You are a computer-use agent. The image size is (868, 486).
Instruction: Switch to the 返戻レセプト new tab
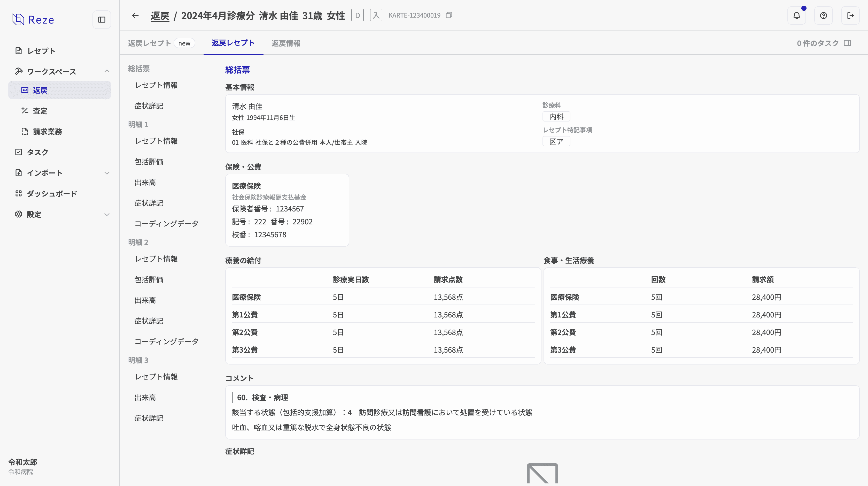click(161, 43)
